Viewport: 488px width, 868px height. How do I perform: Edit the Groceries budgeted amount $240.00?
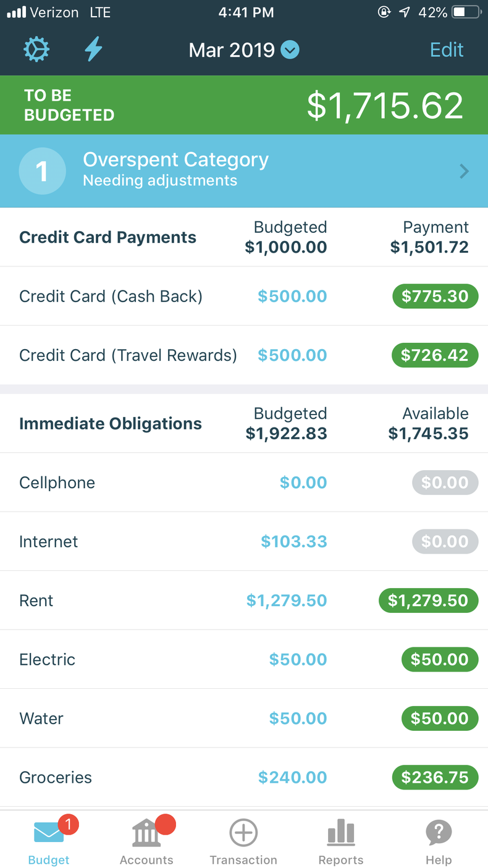[293, 777]
